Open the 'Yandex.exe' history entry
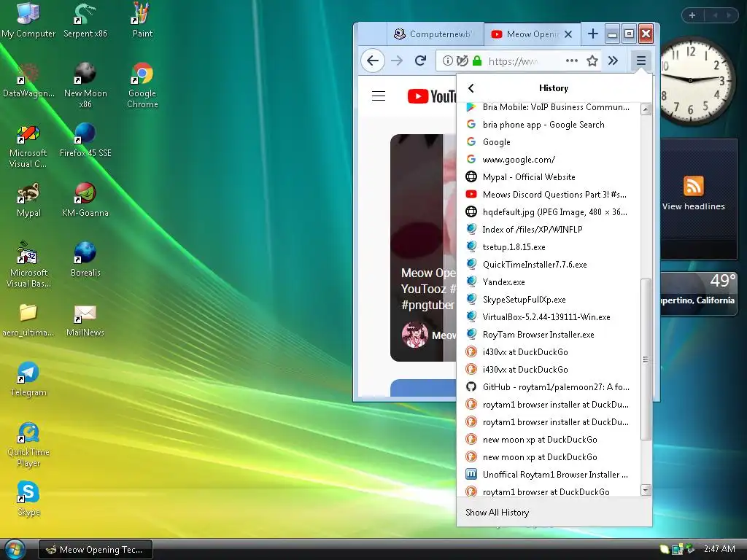This screenshot has height=560, width=747. click(x=549, y=282)
